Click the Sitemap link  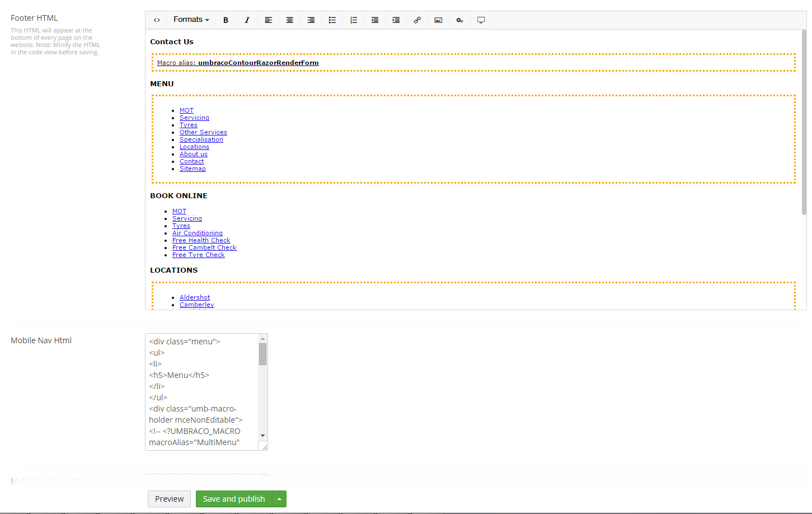[193, 169]
